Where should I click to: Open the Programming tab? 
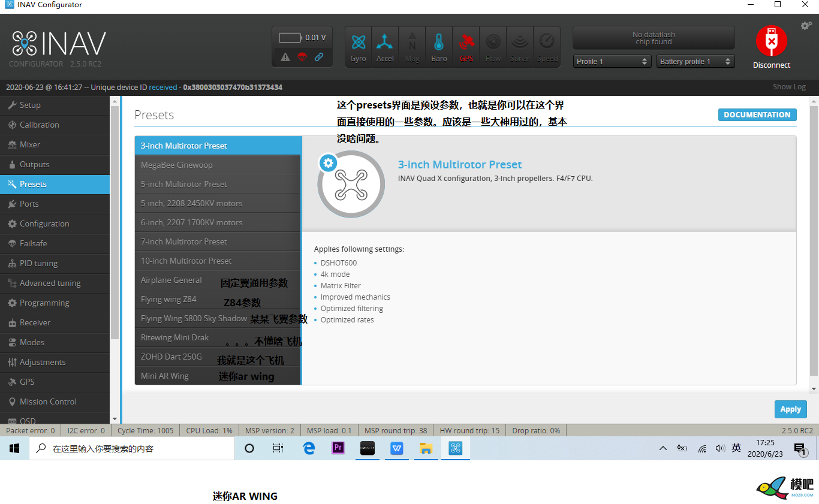click(55, 303)
